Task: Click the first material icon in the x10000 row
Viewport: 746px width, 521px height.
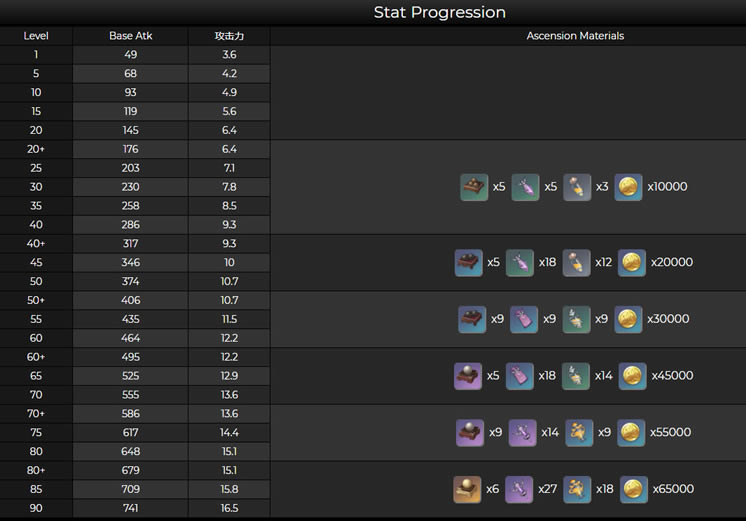Action: [474, 187]
